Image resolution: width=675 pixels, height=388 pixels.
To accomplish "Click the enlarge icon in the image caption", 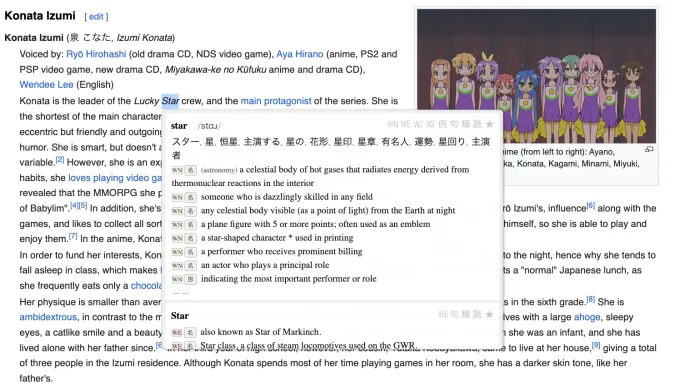I will coord(649,149).
